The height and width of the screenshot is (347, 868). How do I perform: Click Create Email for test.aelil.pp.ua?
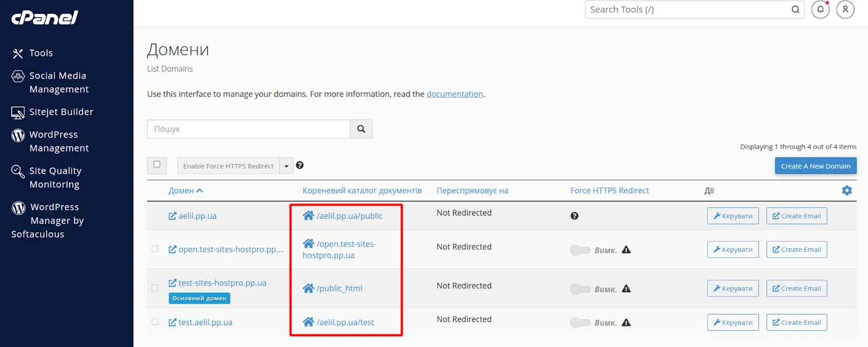(797, 323)
